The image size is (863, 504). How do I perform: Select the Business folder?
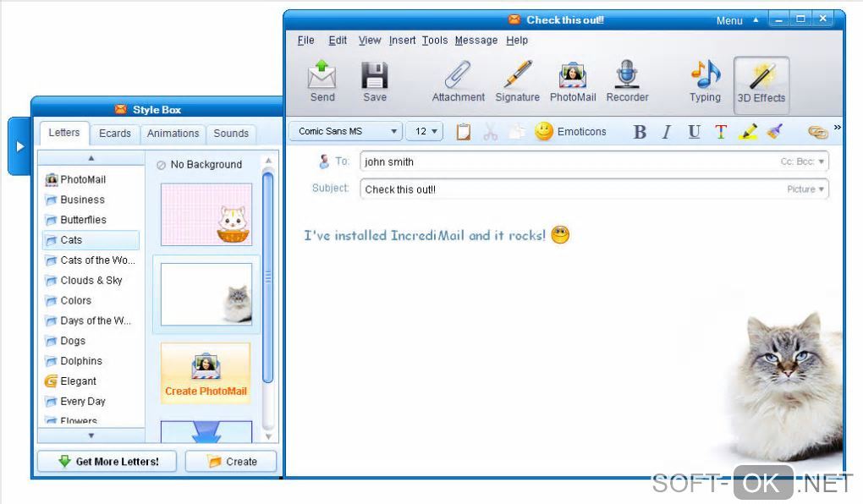74,200
